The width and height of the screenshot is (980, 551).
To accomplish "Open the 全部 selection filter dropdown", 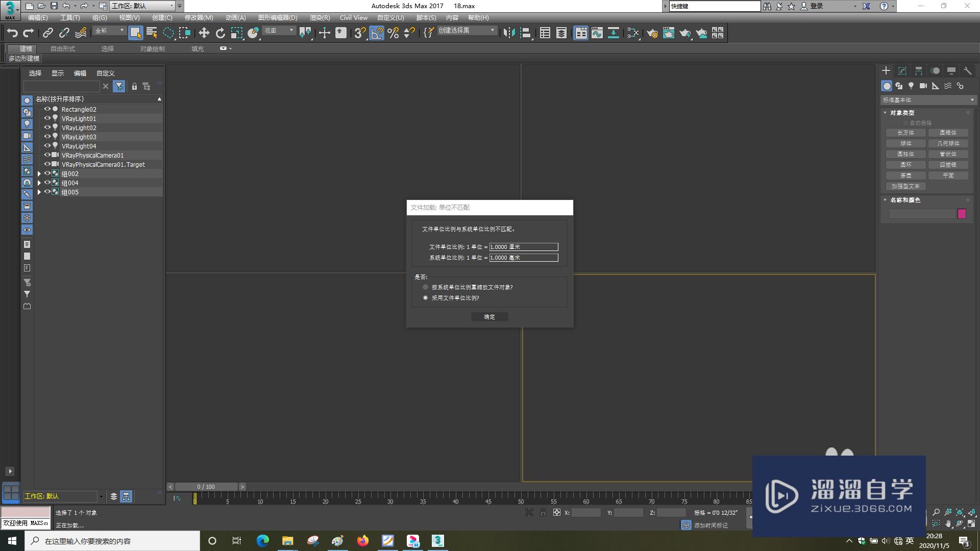I will coord(109,31).
